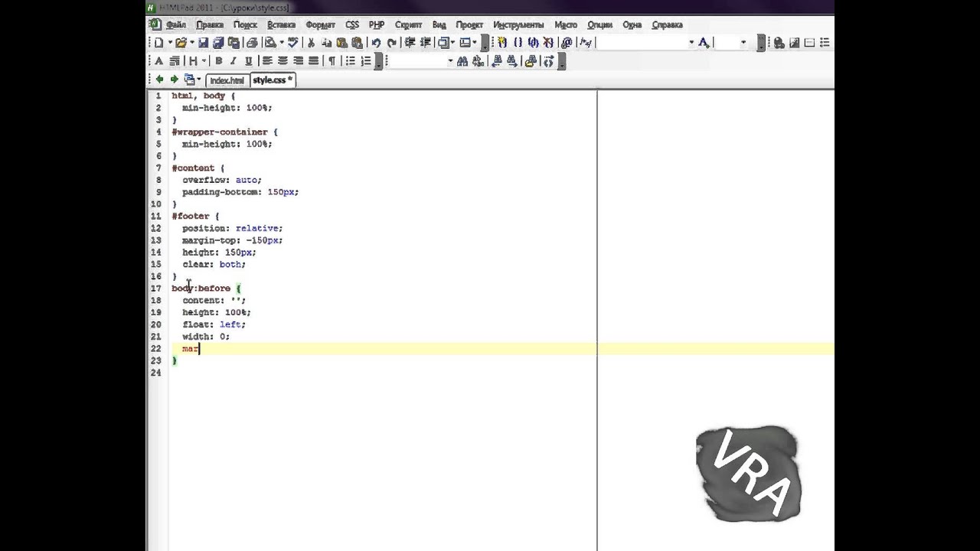
Task: Go back with the green left arrow
Action: click(159, 80)
